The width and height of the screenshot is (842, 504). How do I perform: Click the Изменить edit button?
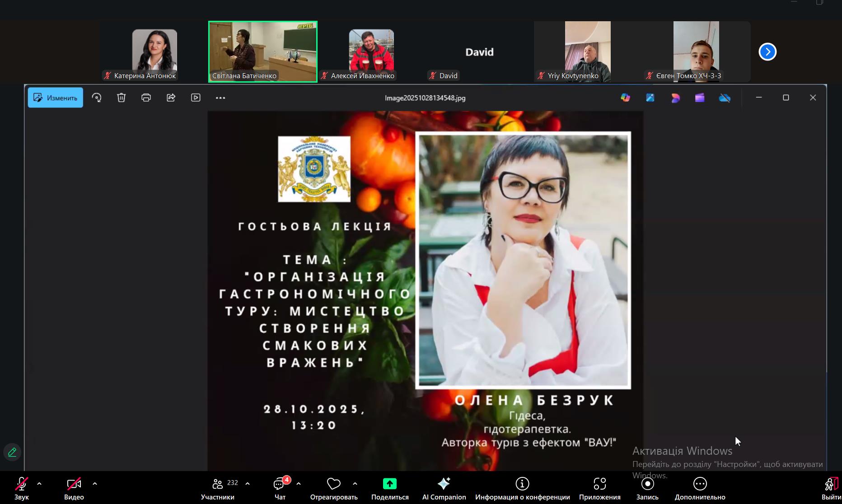(56, 98)
